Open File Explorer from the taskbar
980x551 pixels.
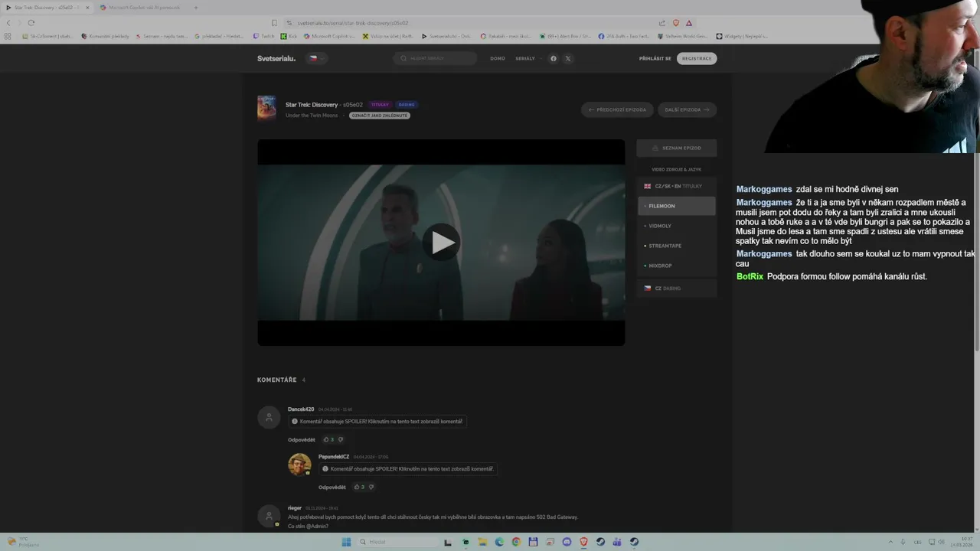482,542
